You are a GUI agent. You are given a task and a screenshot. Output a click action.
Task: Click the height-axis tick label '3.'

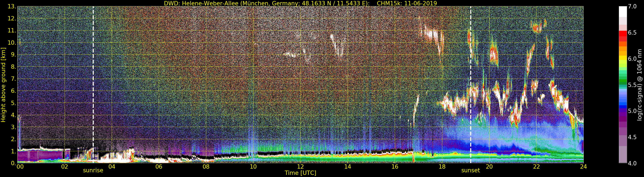(x=13, y=127)
